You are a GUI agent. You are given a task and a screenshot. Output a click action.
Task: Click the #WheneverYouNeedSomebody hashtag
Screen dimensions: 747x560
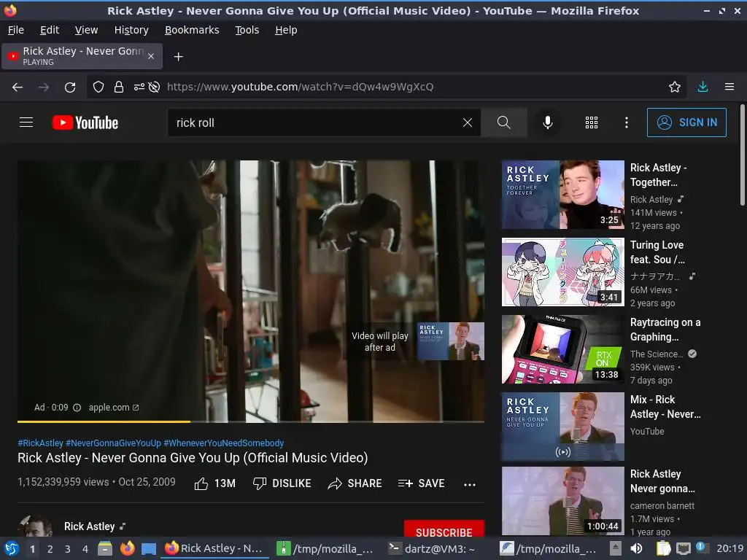click(x=224, y=443)
